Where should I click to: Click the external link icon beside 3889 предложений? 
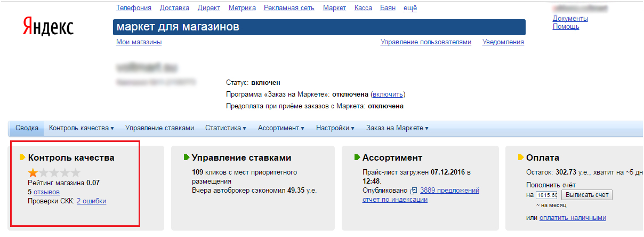tap(413, 191)
